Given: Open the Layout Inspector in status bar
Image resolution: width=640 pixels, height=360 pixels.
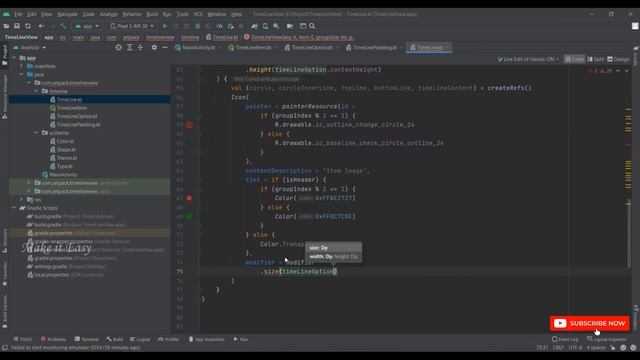Looking at the screenshot, I should point(607,339).
